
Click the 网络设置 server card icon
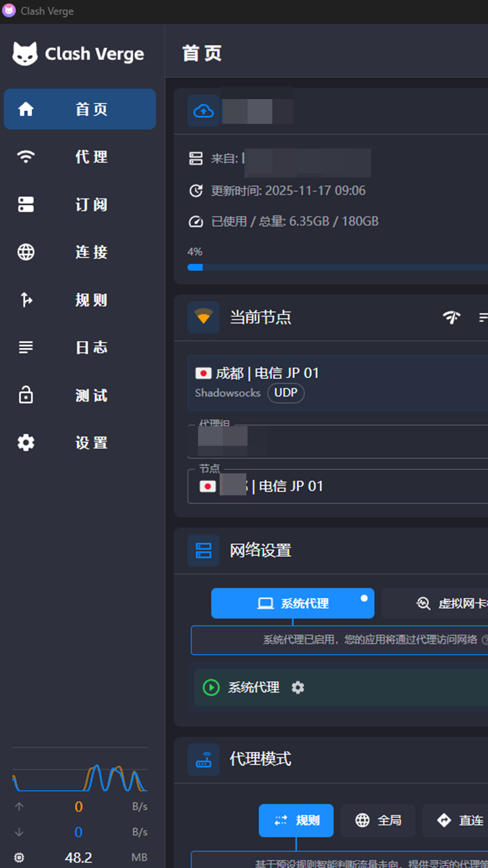[204, 550]
